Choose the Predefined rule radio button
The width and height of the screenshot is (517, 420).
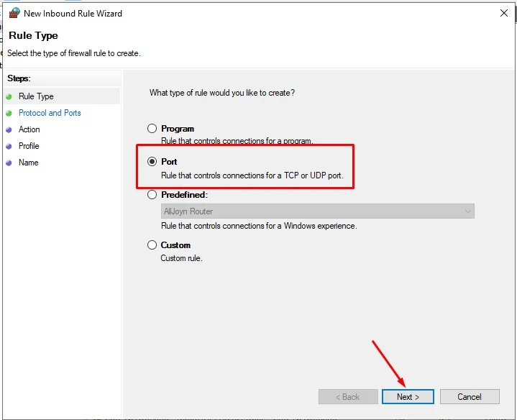click(152, 194)
